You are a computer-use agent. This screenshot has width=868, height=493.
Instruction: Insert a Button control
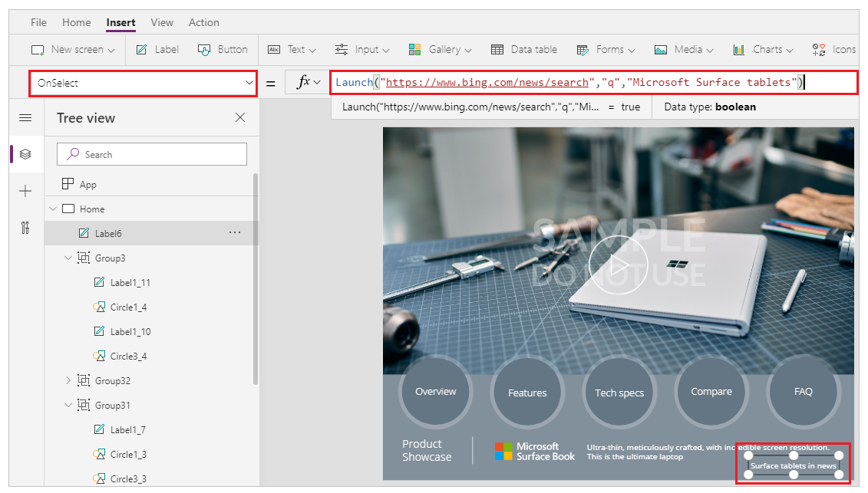pos(223,48)
